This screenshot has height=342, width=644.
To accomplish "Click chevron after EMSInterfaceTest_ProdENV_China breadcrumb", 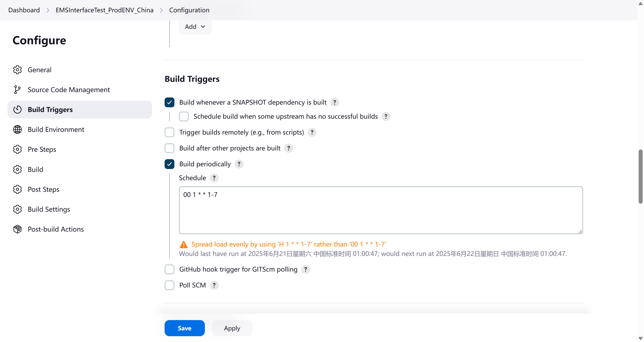I will point(161,10).
